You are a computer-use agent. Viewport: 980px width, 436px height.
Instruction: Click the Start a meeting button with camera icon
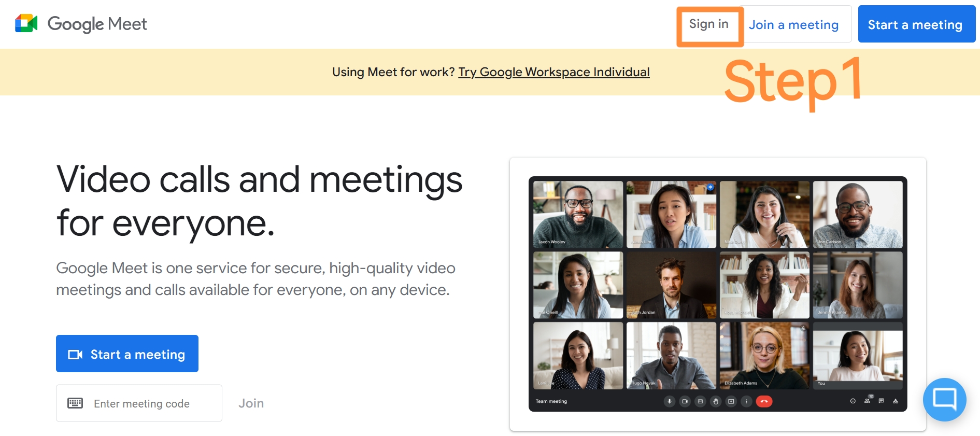point(127,354)
